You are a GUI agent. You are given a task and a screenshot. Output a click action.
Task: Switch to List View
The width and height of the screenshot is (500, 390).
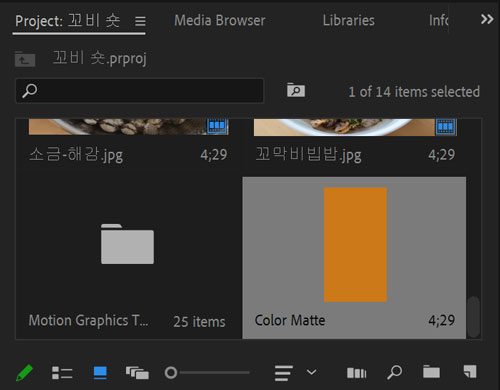point(62,373)
